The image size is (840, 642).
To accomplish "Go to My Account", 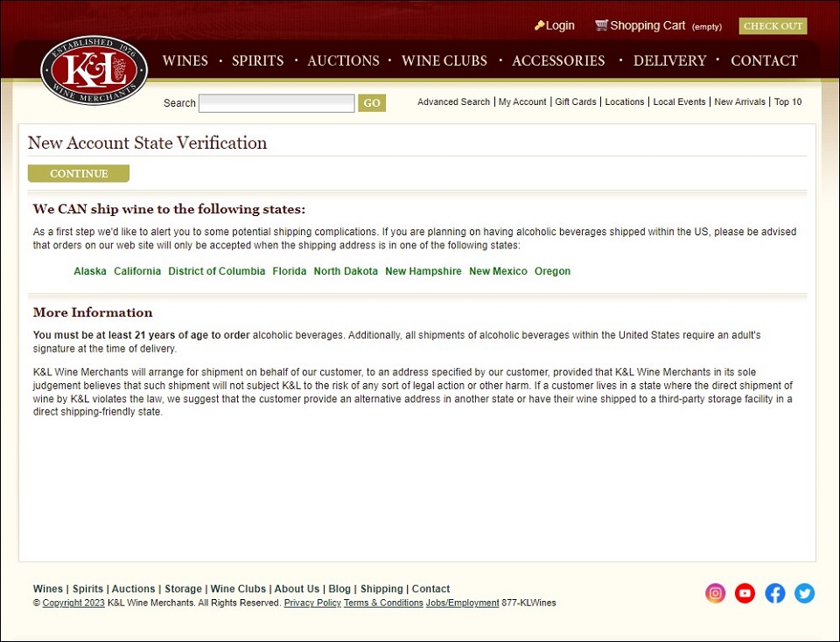I will point(522,101).
